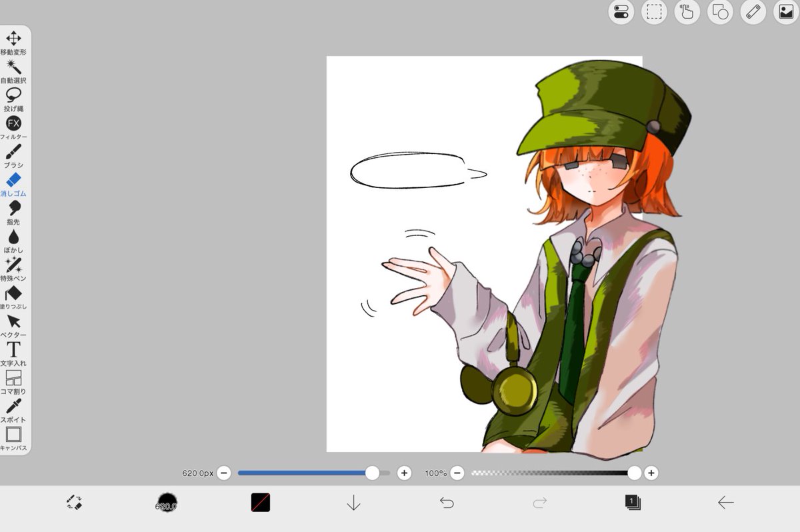Go back with the left arrow

pos(726,503)
